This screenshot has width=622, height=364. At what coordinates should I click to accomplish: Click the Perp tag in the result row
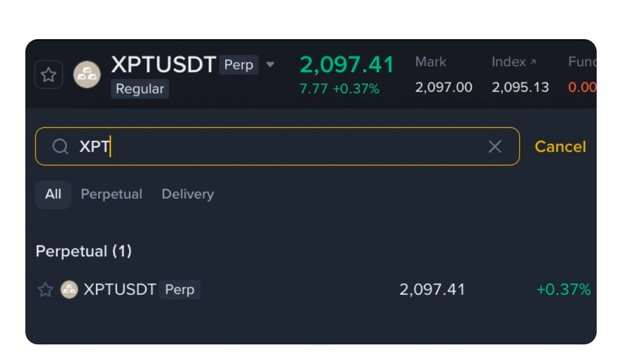pos(180,289)
